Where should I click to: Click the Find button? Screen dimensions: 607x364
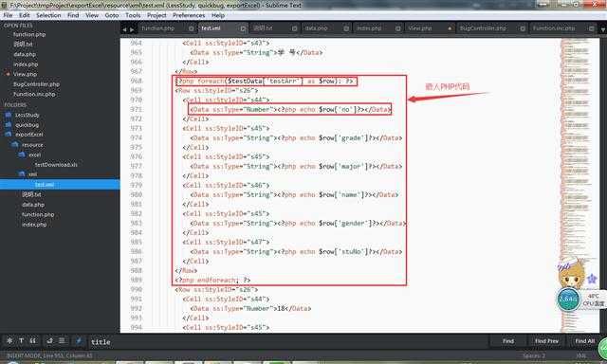(508, 341)
